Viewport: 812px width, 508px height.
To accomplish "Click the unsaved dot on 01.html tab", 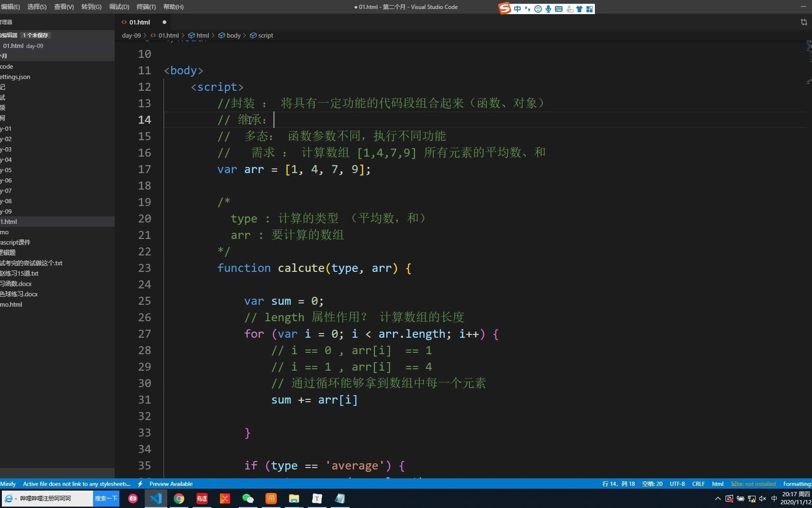I will [x=164, y=22].
